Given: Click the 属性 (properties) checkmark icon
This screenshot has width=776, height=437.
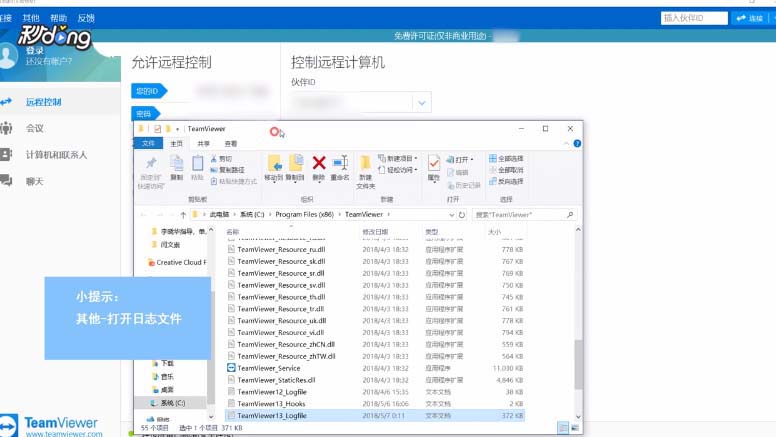Looking at the screenshot, I should click(x=434, y=163).
